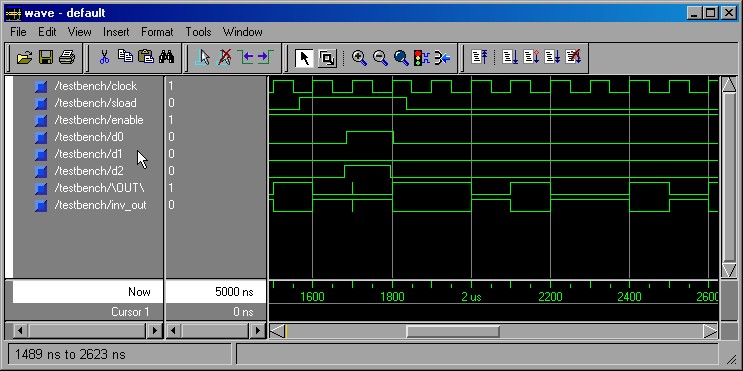This screenshot has width=743, height=371.
Task: Click the horizontal waveform scrollbar thumb
Action: click(x=453, y=331)
